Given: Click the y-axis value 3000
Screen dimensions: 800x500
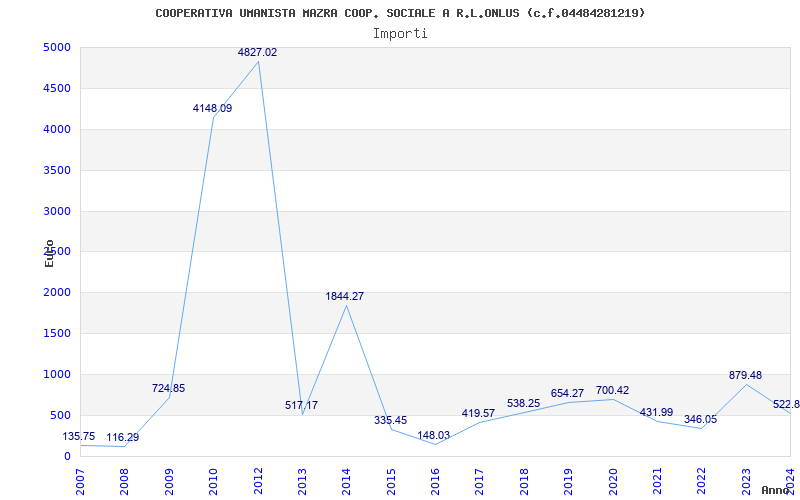Looking at the screenshot, I should coord(57,211).
